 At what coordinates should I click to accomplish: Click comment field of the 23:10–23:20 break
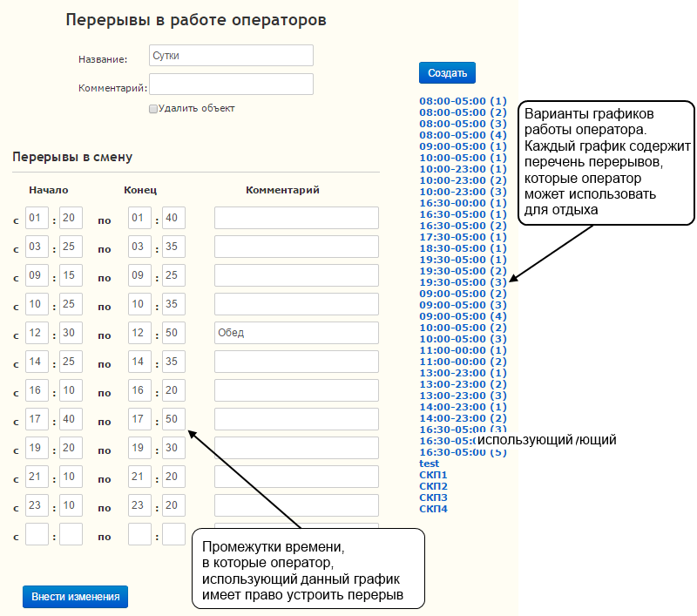(x=296, y=505)
